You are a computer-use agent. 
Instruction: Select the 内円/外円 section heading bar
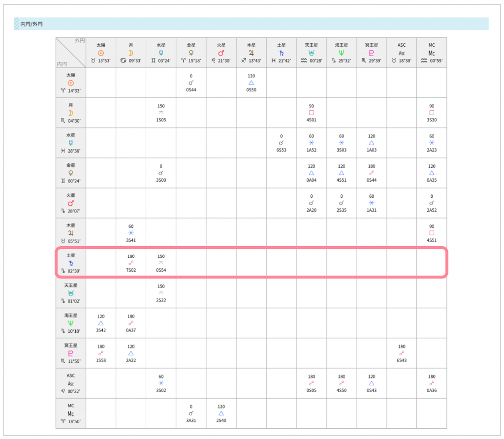(251, 24)
